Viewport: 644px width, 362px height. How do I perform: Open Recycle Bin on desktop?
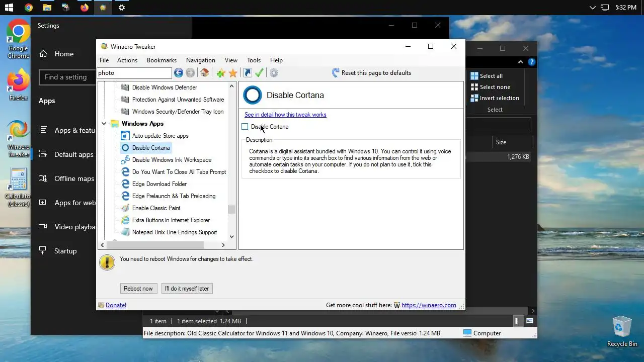[622, 331]
